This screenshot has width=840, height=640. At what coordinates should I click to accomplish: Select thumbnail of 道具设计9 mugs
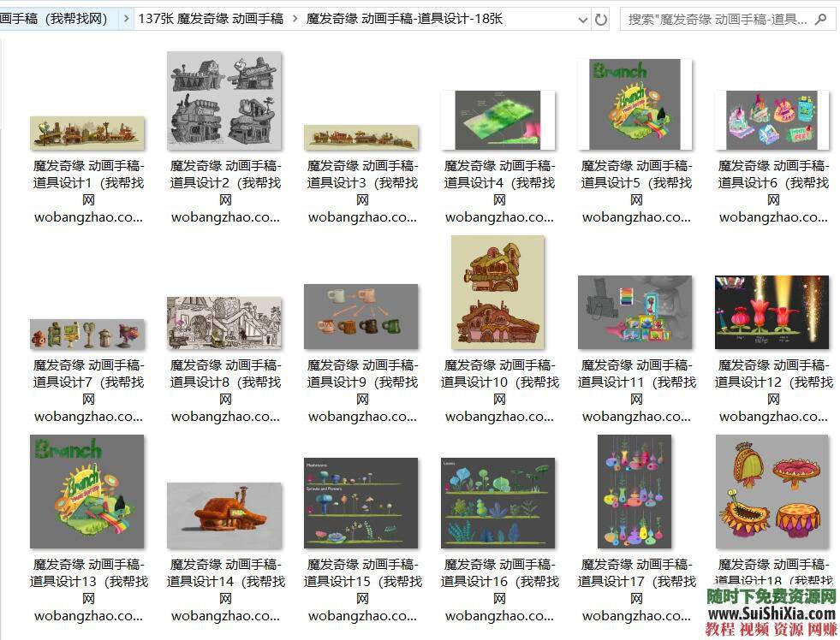[361, 317]
